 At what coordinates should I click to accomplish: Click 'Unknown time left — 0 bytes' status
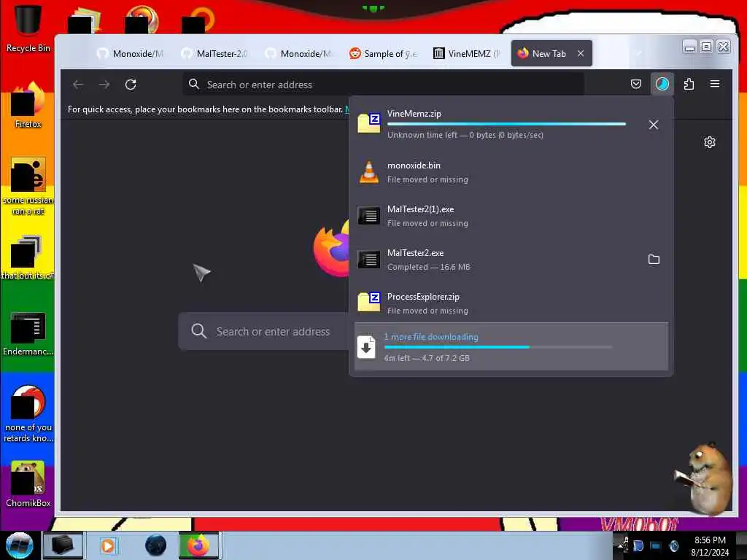(465, 135)
